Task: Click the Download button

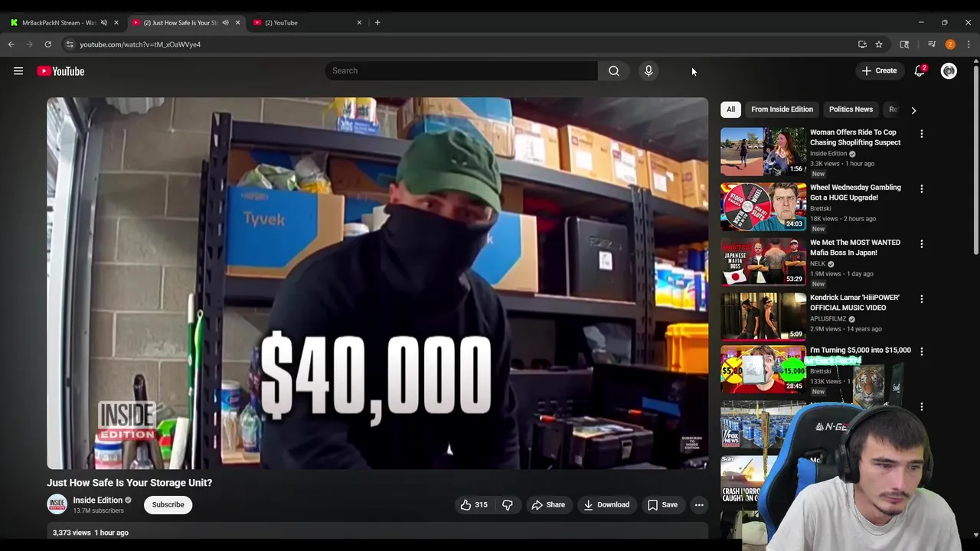Action: coord(606,505)
